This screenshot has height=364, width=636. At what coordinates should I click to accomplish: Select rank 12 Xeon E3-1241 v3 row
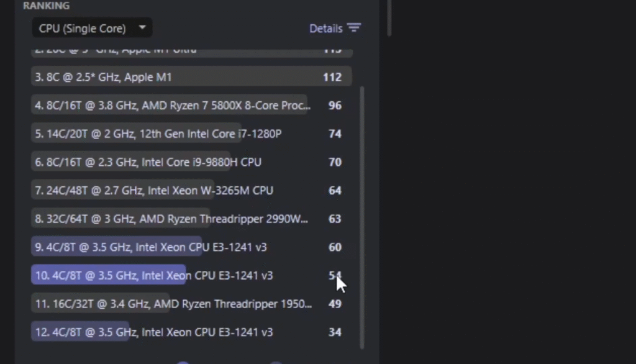click(x=153, y=332)
